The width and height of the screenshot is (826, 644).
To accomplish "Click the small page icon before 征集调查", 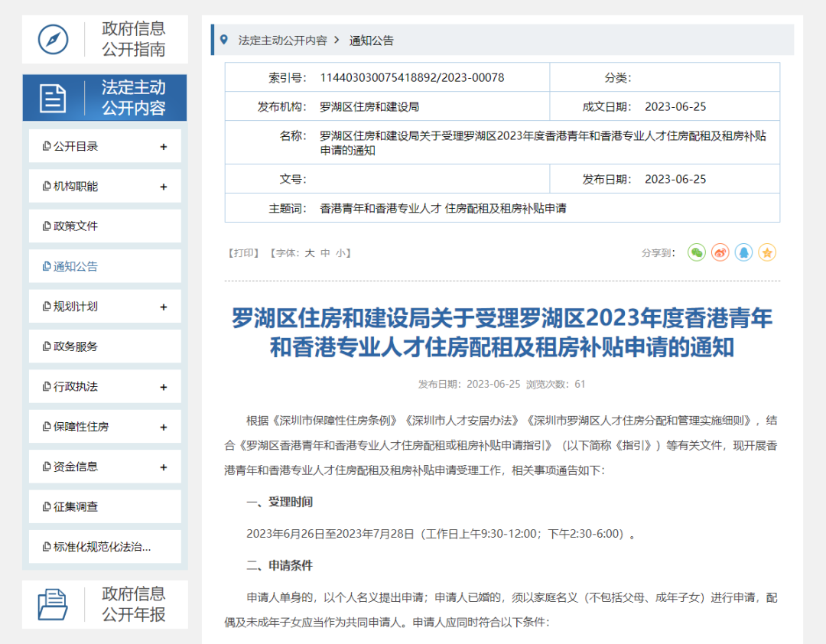I will point(47,506).
